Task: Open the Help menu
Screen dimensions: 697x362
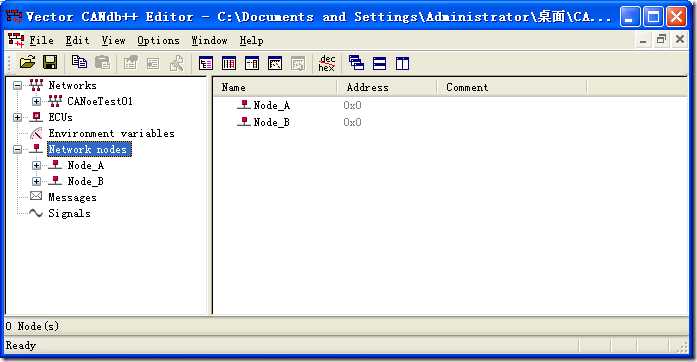Action: (251, 40)
